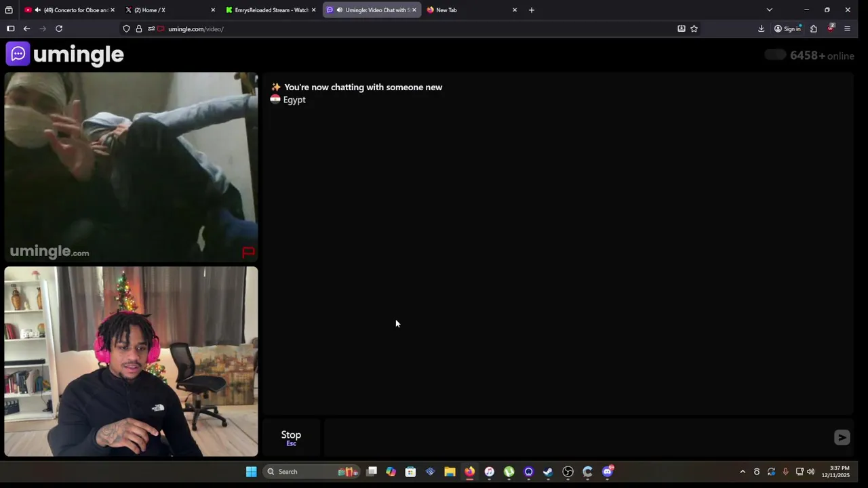Open Discord from the taskbar

coord(607,472)
